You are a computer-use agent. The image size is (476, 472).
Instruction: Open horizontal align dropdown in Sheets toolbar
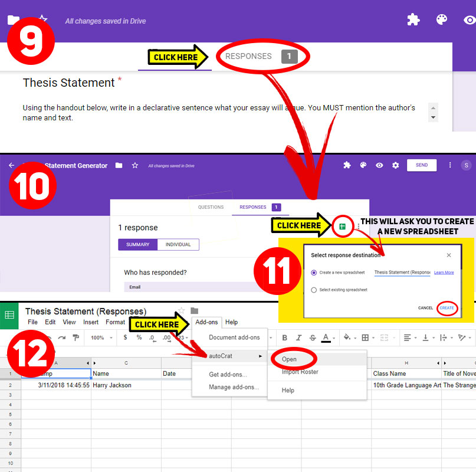pos(409,337)
